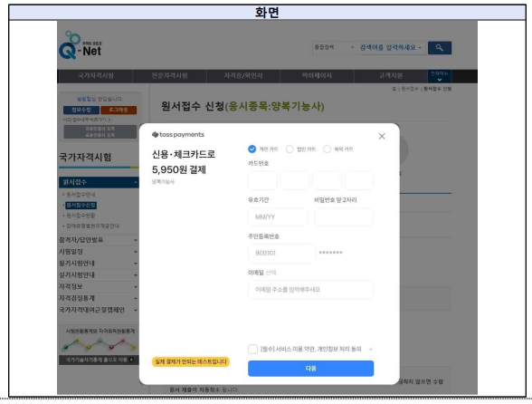Click the 유효기간 MM/YY field

coord(278,216)
